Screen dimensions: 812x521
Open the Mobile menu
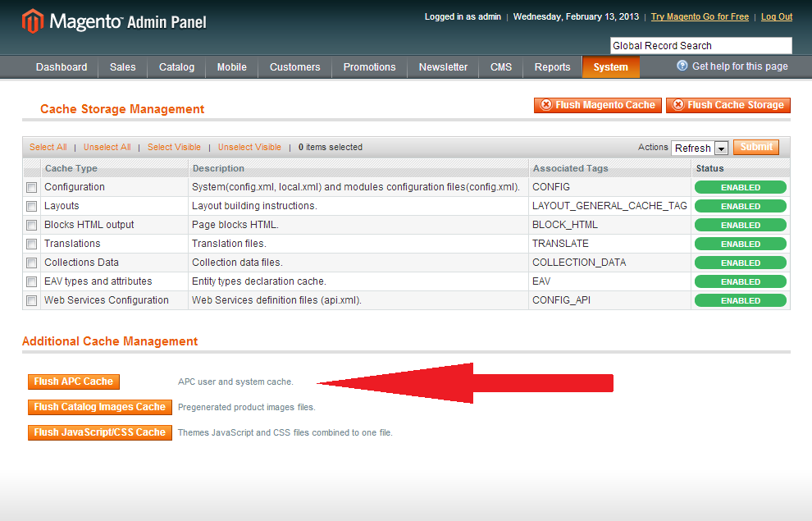click(231, 67)
